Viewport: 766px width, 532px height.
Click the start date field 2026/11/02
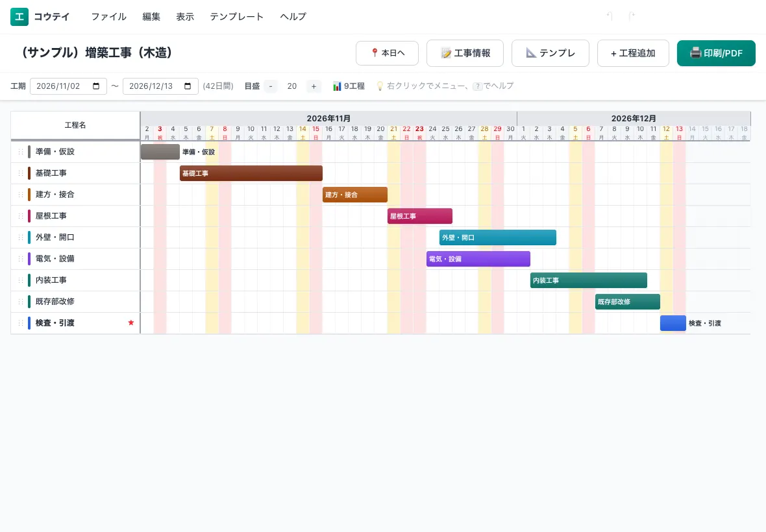pyautogui.click(x=68, y=86)
